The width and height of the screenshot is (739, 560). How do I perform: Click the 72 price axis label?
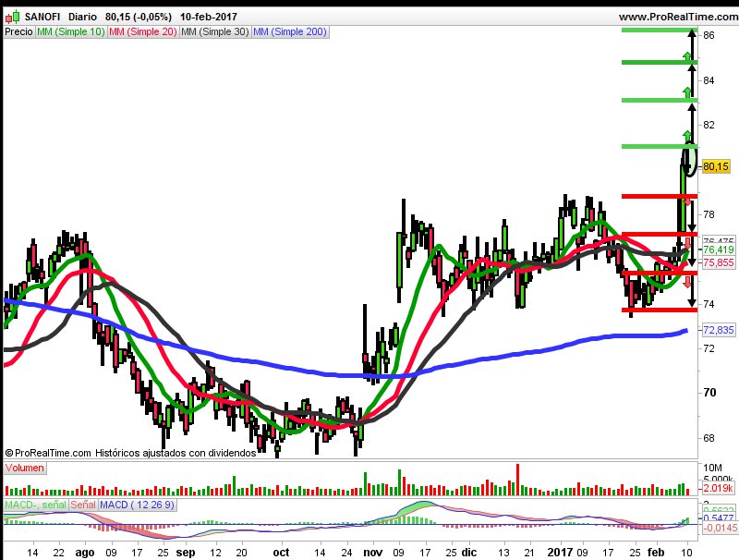pos(709,348)
